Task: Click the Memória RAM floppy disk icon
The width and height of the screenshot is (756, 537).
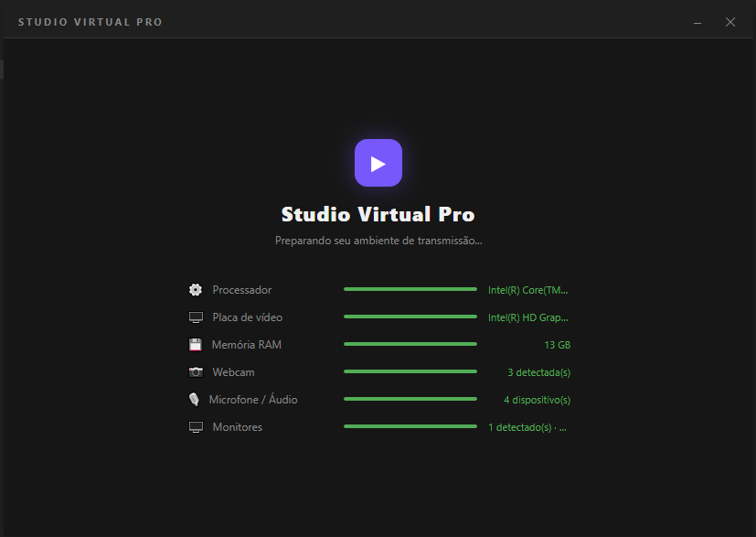Action: (x=196, y=345)
